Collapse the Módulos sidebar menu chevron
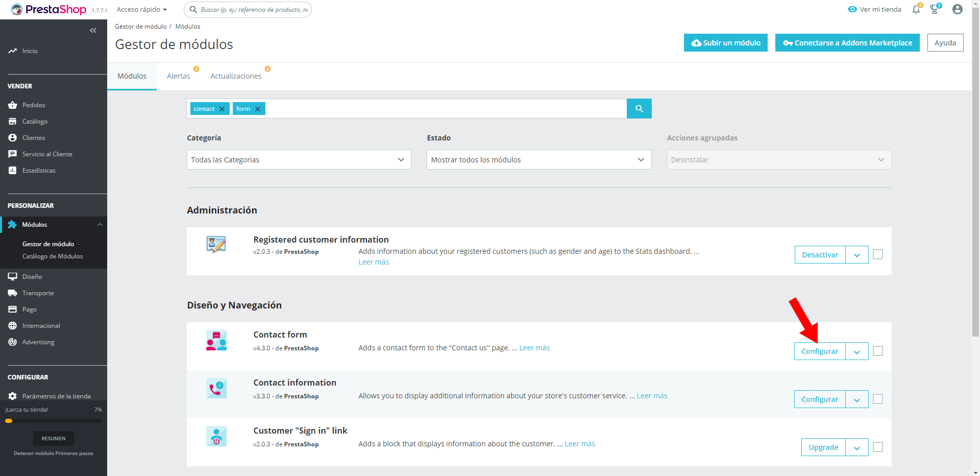This screenshot has width=980, height=476. [x=100, y=225]
